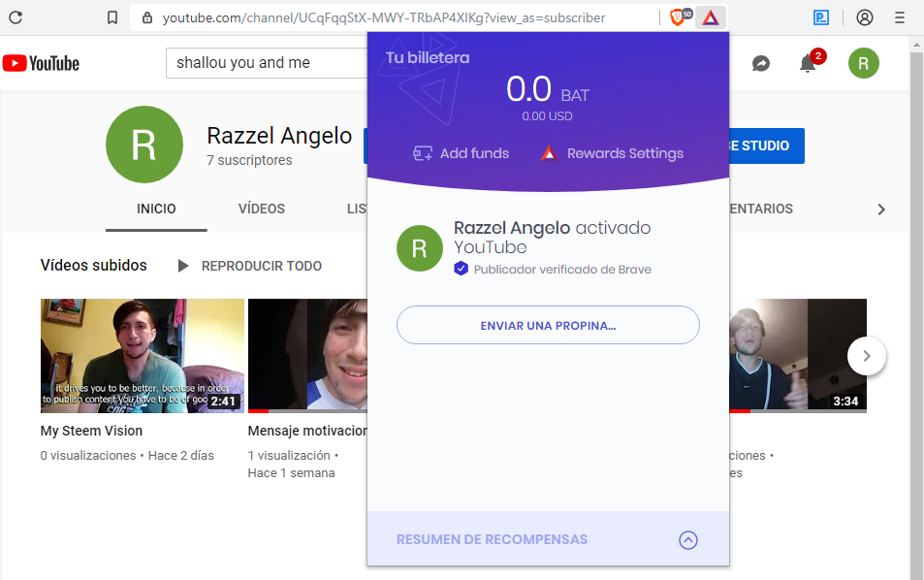Click the play triangle beside Reproducir todo
Screen dimensions: 924x580
(x=183, y=266)
